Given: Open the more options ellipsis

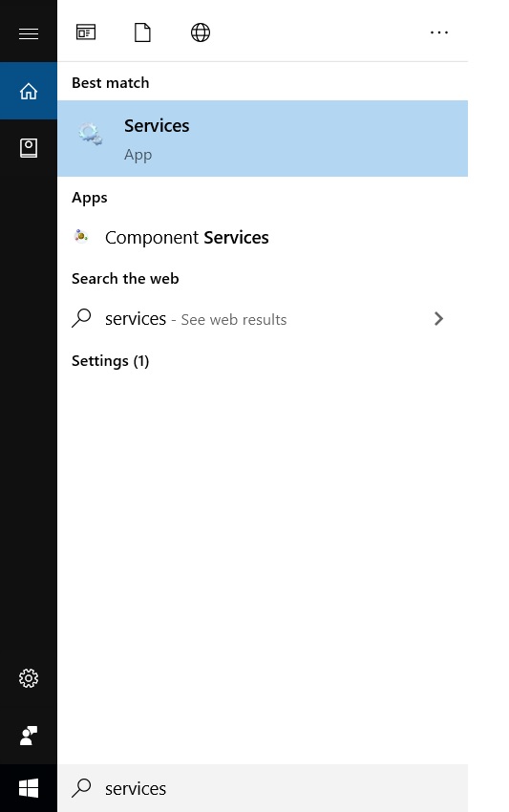Looking at the screenshot, I should 439,32.
